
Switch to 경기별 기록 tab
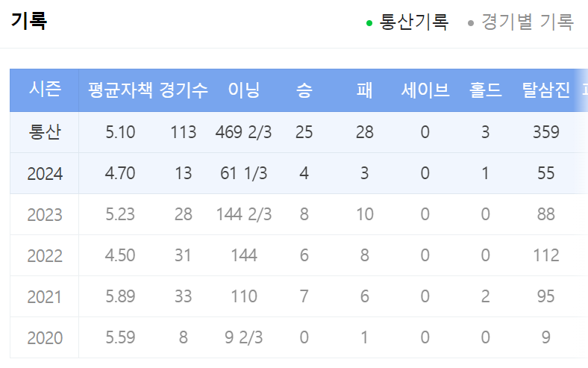pos(528,22)
